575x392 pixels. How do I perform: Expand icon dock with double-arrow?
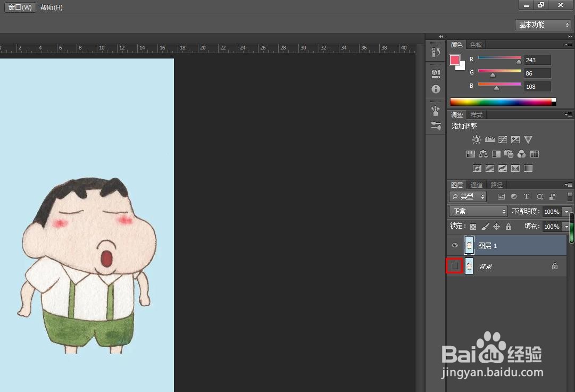tap(441, 36)
